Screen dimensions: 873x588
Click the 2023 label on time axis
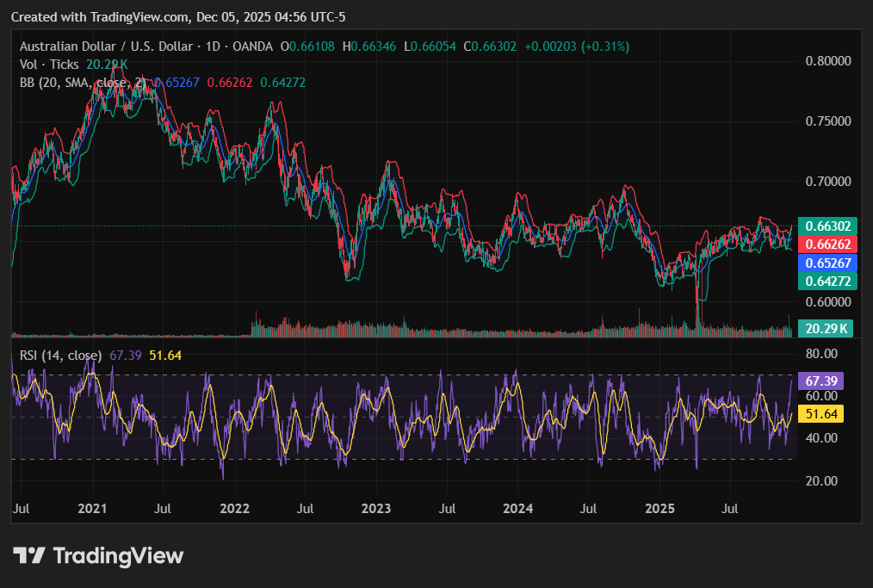click(x=376, y=509)
